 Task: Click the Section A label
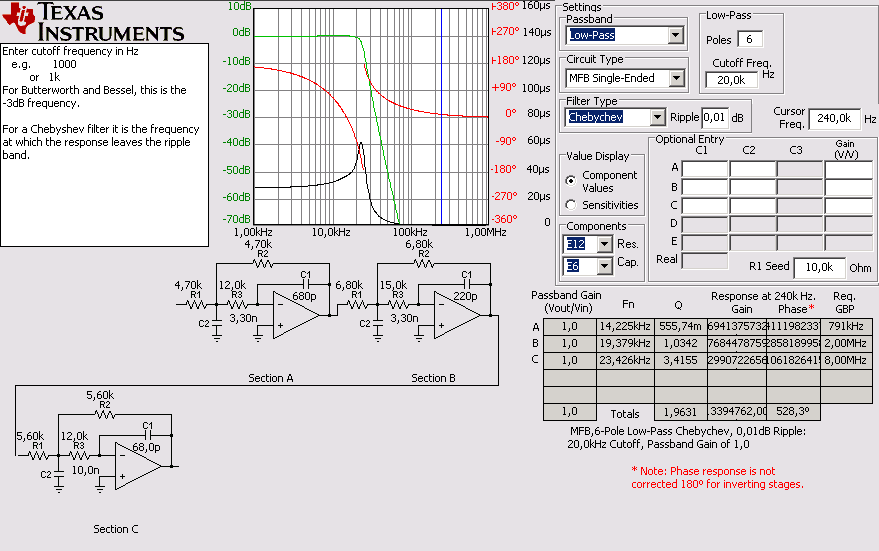pyautogui.click(x=271, y=378)
